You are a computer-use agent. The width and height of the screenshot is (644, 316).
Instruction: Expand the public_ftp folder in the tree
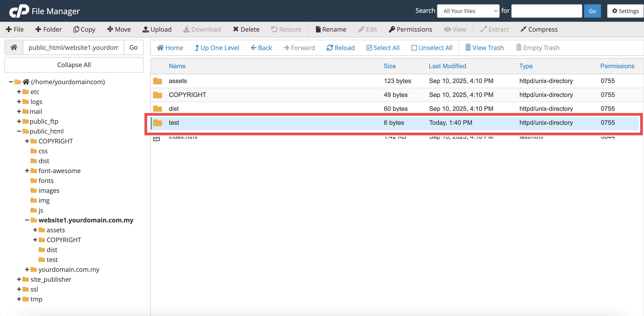pos(19,121)
